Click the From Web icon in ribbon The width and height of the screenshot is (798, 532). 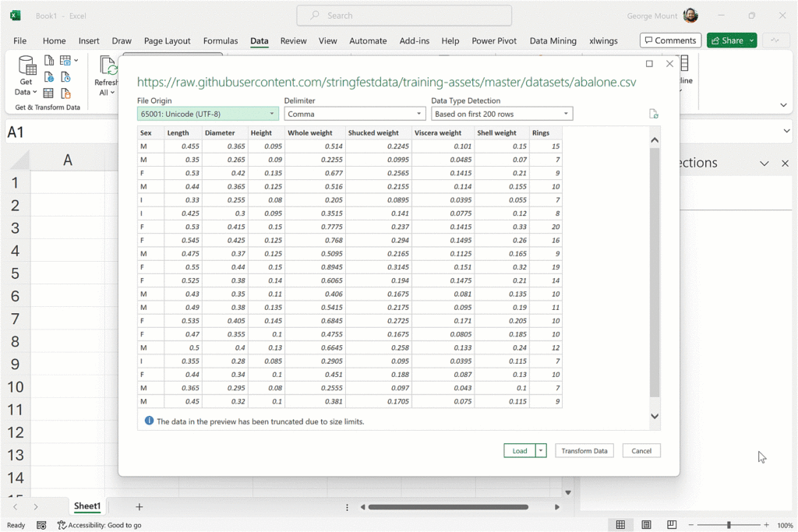coord(49,77)
